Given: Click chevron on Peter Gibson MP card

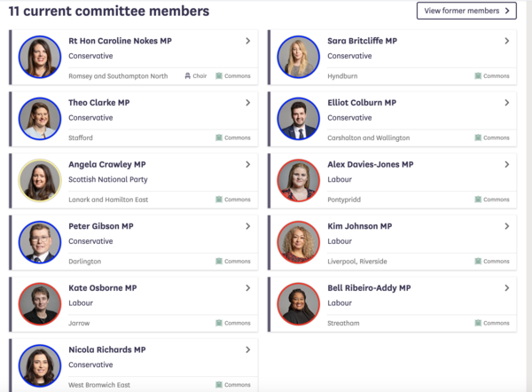Looking at the screenshot, I should 247,226.
